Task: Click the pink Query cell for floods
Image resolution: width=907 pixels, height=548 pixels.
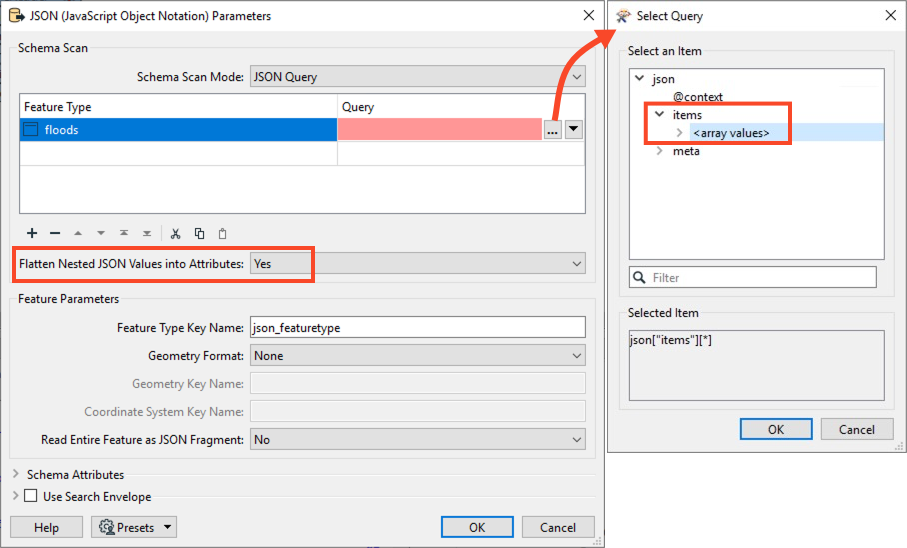Action: pyautogui.click(x=440, y=130)
